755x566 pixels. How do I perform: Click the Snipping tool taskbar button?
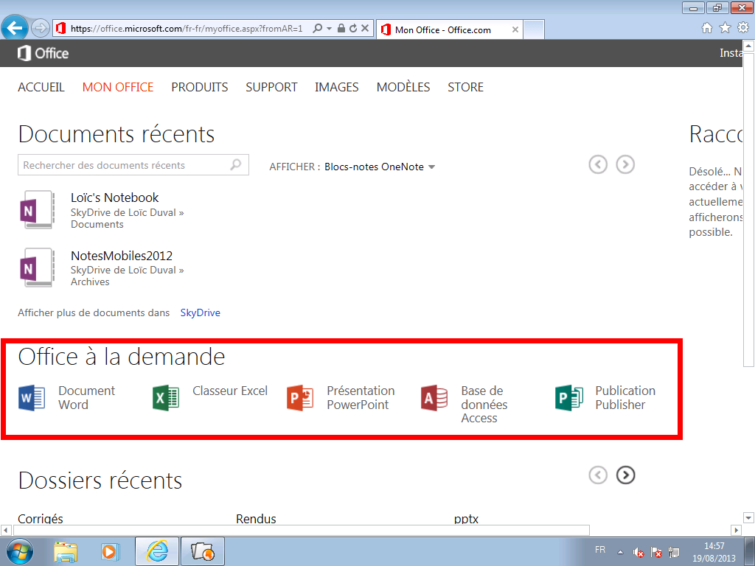pyautogui.click(x=202, y=551)
